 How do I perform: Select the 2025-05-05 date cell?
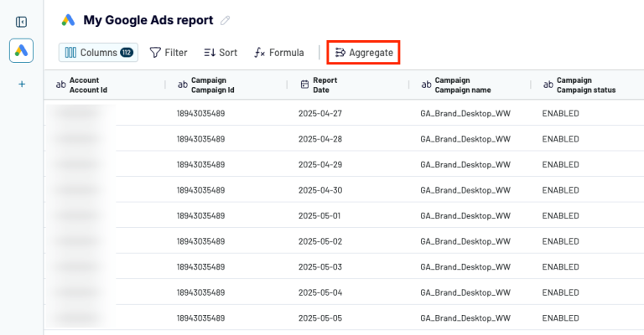[x=319, y=318]
